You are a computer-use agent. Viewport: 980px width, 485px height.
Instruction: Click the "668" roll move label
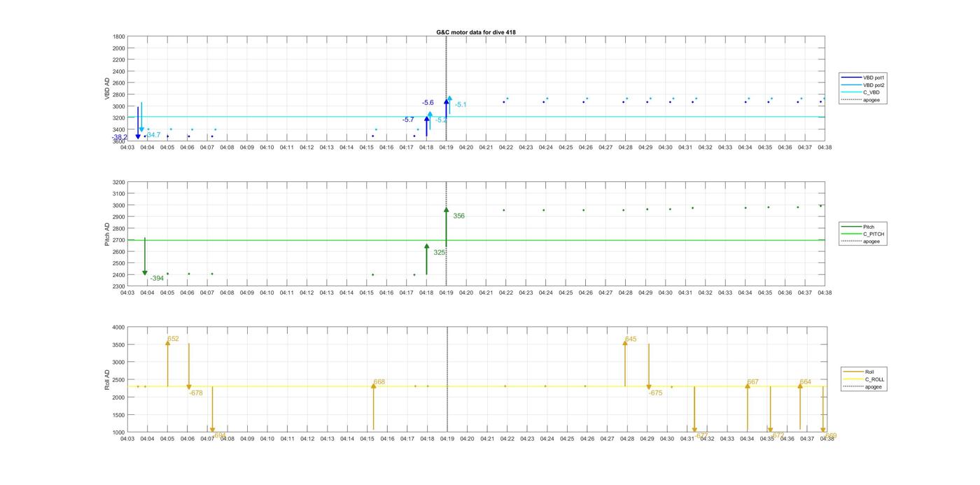tap(379, 382)
